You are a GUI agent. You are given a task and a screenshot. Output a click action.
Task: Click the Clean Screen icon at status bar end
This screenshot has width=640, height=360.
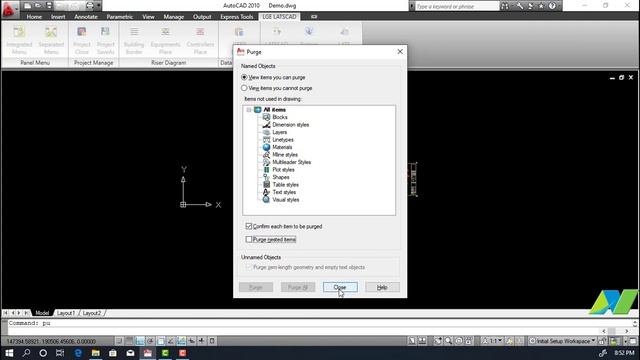tap(633, 341)
